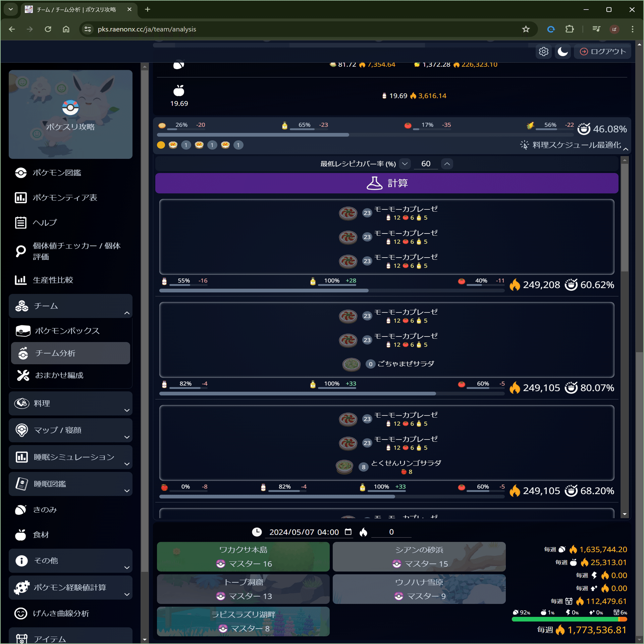The width and height of the screenshot is (644, 644).
Task: Click the apple ingredient icon 19.69
Action: pos(179,91)
